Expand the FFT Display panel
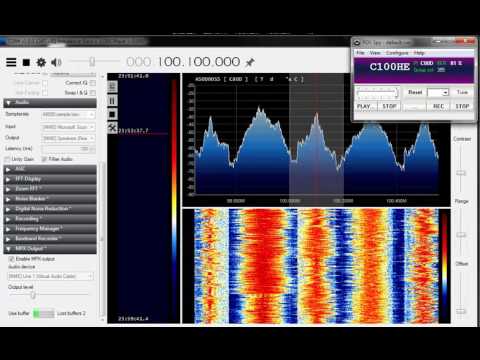Screen dimensions: 480x360 [50, 179]
